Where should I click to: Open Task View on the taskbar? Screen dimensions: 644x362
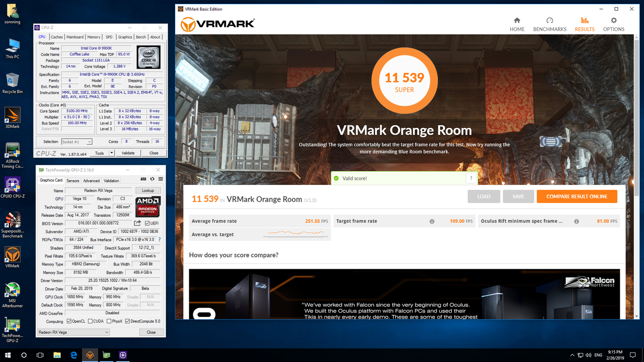pos(40,355)
